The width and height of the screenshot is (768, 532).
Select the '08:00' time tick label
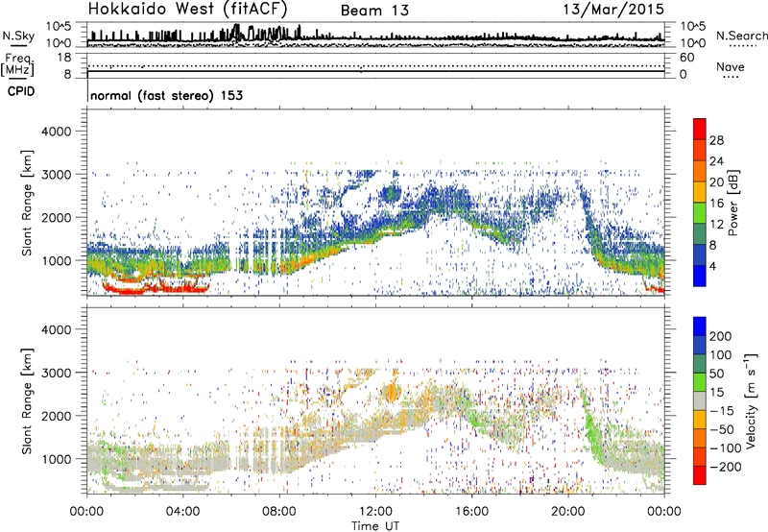point(279,512)
